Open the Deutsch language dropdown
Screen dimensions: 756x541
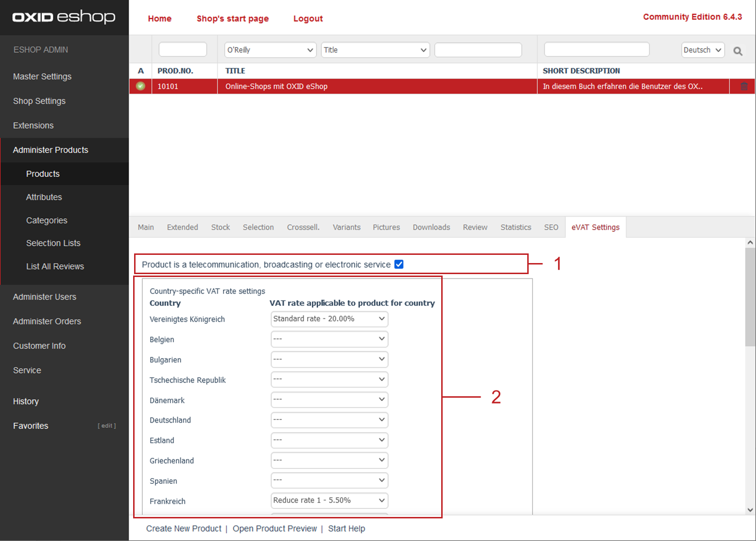(702, 50)
